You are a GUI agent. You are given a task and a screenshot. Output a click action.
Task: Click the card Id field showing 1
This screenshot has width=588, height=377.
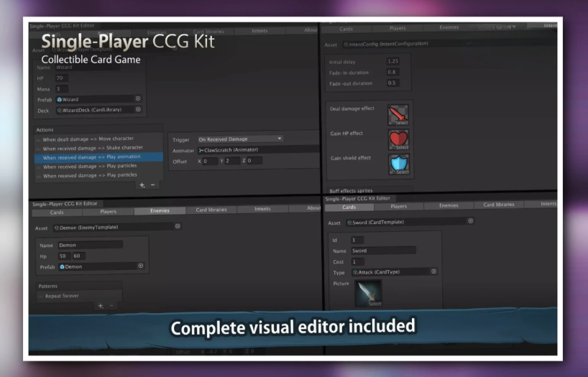pyautogui.click(x=357, y=240)
